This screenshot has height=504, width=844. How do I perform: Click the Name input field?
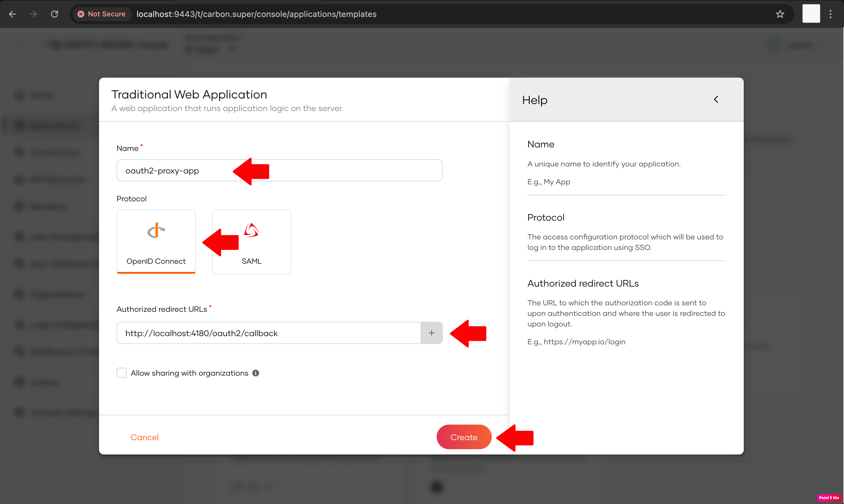point(279,170)
